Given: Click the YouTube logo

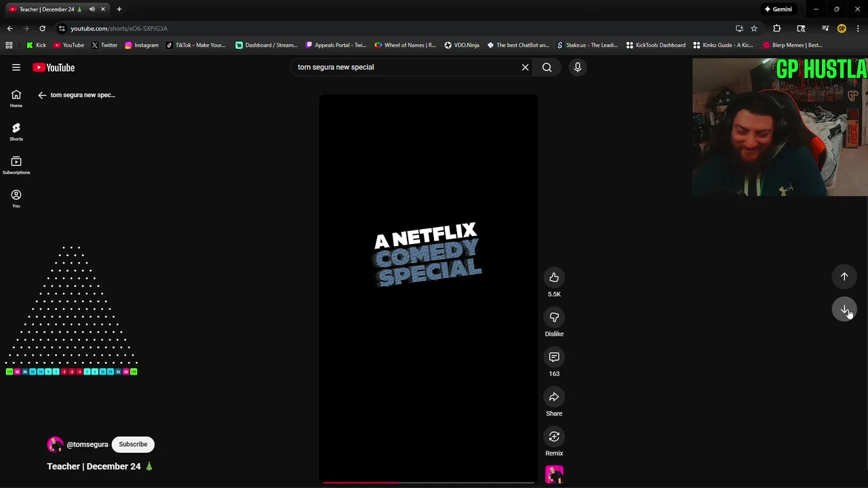Looking at the screenshot, I should tap(54, 67).
